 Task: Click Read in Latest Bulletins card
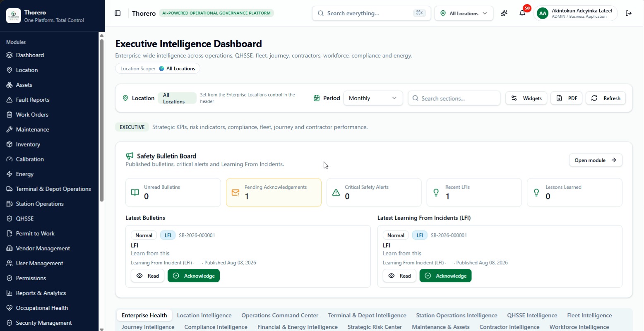pos(148,276)
